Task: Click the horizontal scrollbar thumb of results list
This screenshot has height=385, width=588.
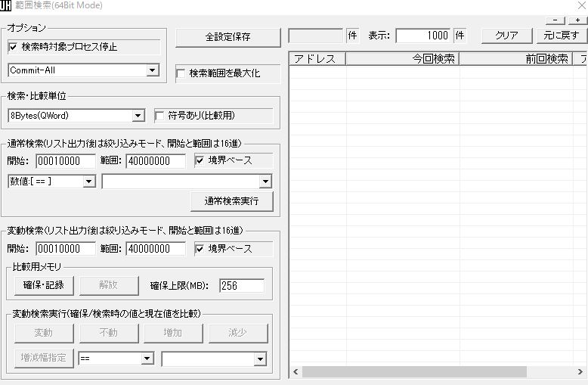Action: tap(414, 372)
